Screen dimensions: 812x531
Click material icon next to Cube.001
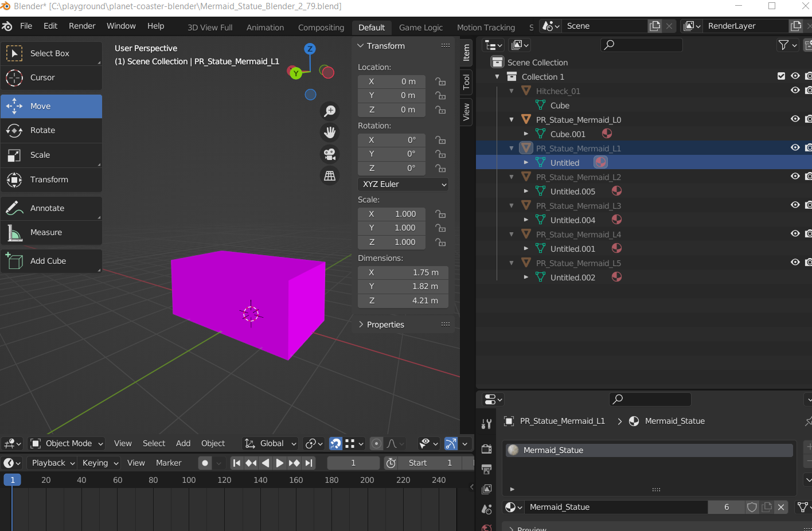pyautogui.click(x=607, y=134)
